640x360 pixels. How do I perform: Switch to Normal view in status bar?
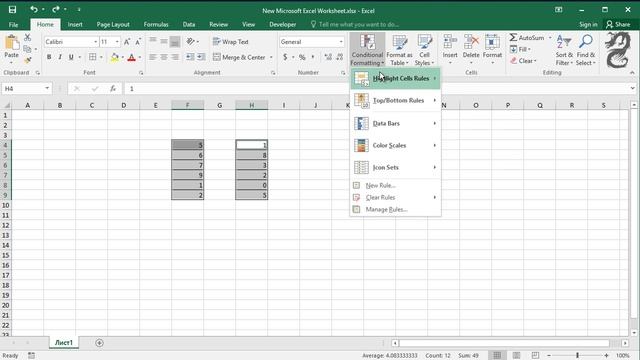tap(497, 356)
